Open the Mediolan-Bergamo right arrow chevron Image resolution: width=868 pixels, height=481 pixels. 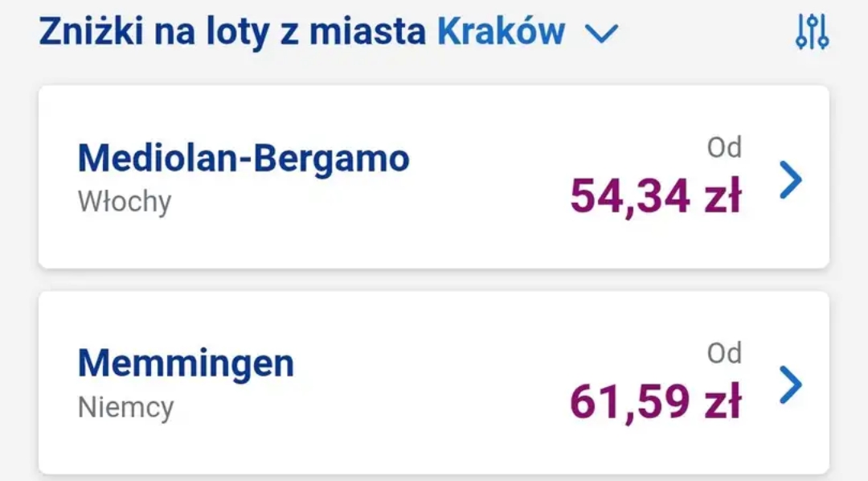pos(791,180)
